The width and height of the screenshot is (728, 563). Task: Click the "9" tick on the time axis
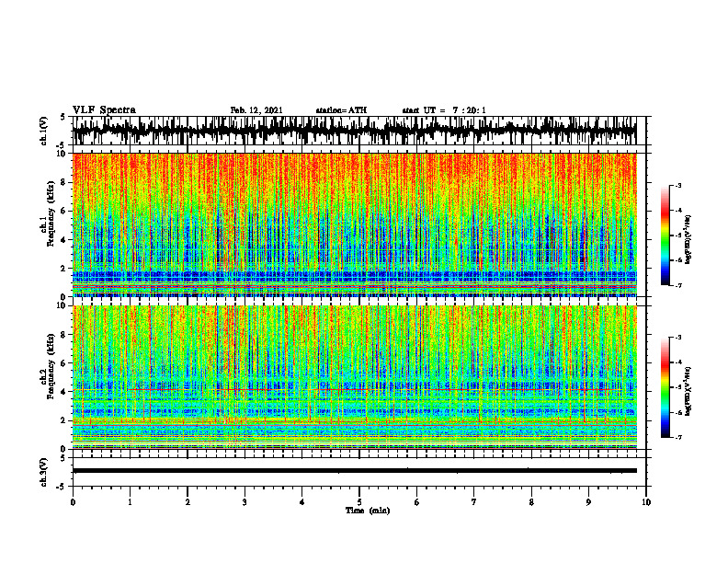588,502
